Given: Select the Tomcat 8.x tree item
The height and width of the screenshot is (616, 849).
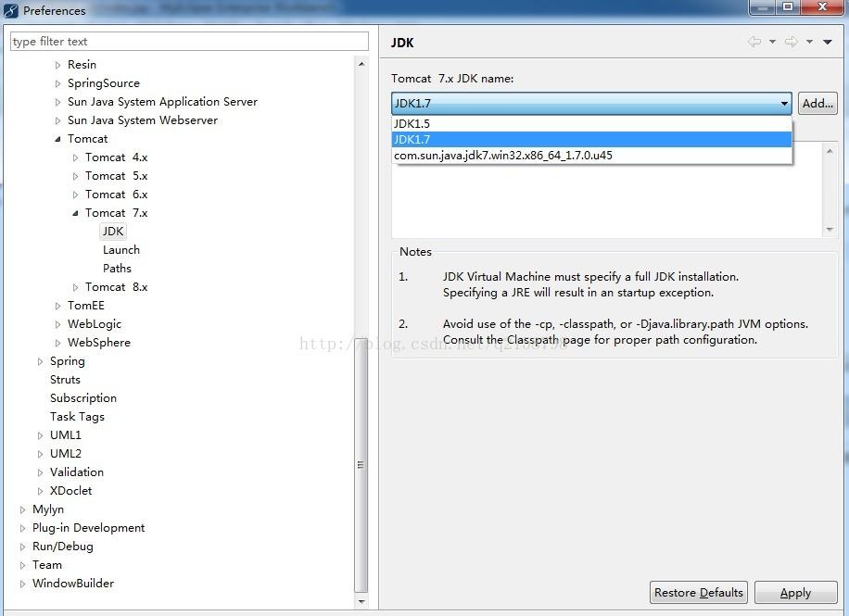Looking at the screenshot, I should (x=117, y=287).
